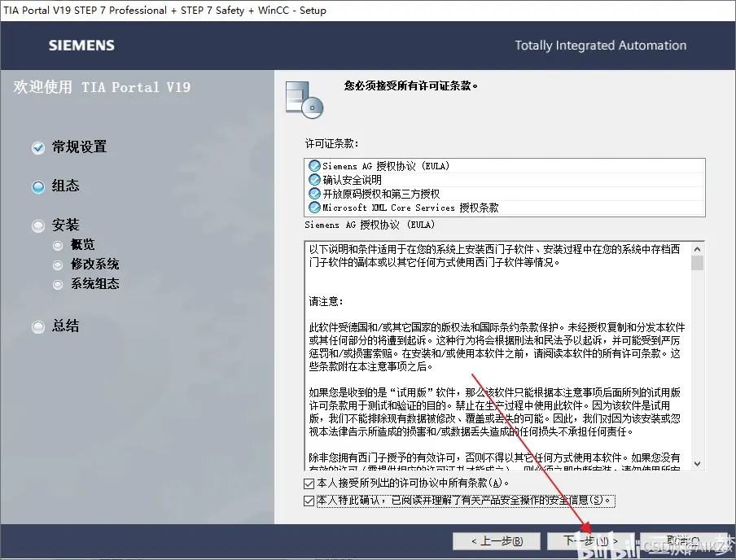Click the blue circle icon beside 组态
Viewport: 736px width, 560px height.
38,187
